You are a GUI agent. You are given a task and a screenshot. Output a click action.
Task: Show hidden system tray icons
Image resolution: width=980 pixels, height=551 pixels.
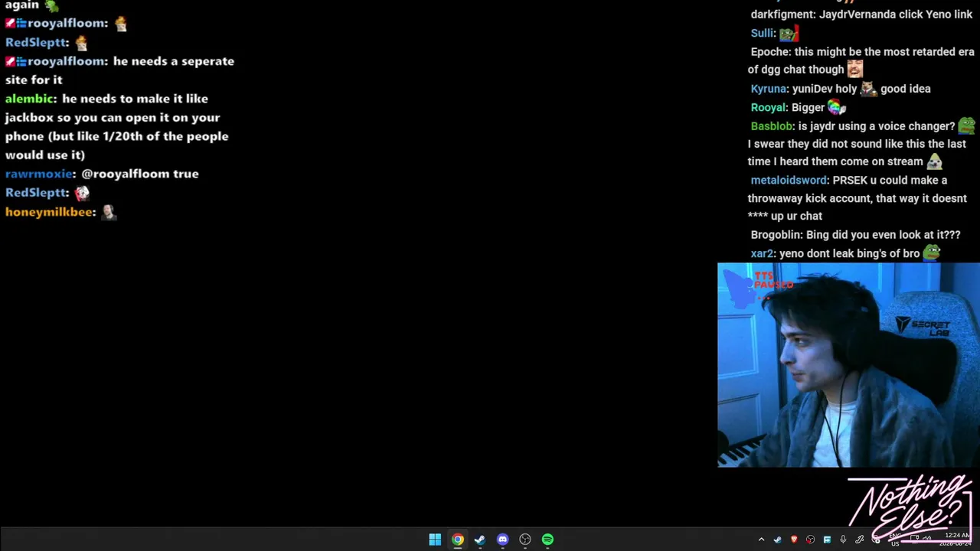761,540
